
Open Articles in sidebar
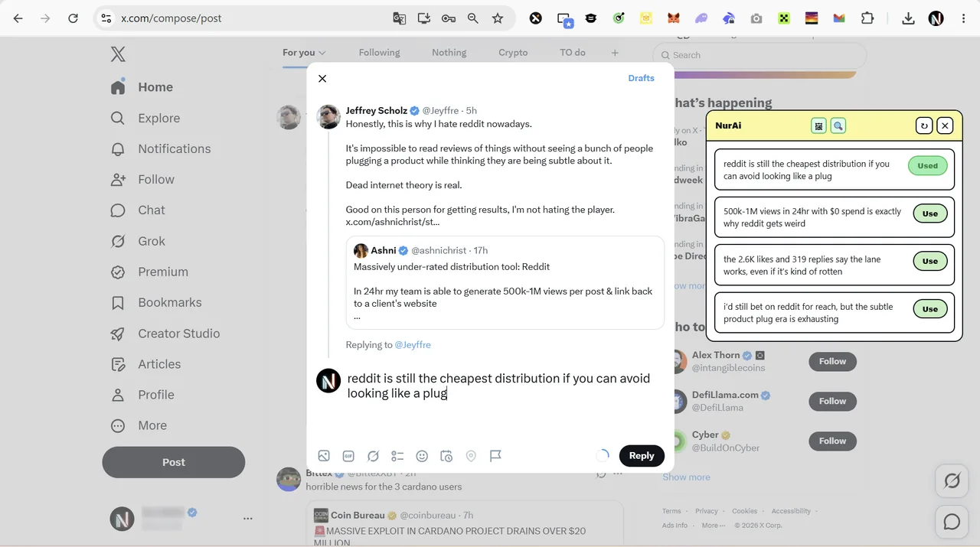click(146, 364)
